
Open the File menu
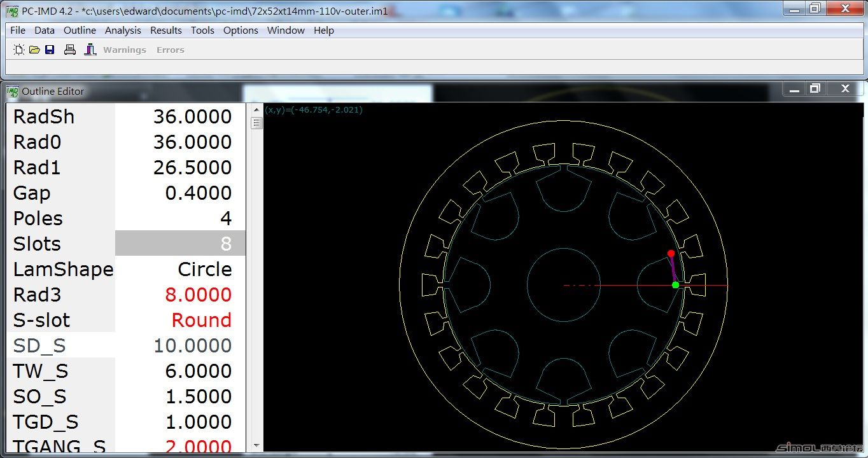18,30
